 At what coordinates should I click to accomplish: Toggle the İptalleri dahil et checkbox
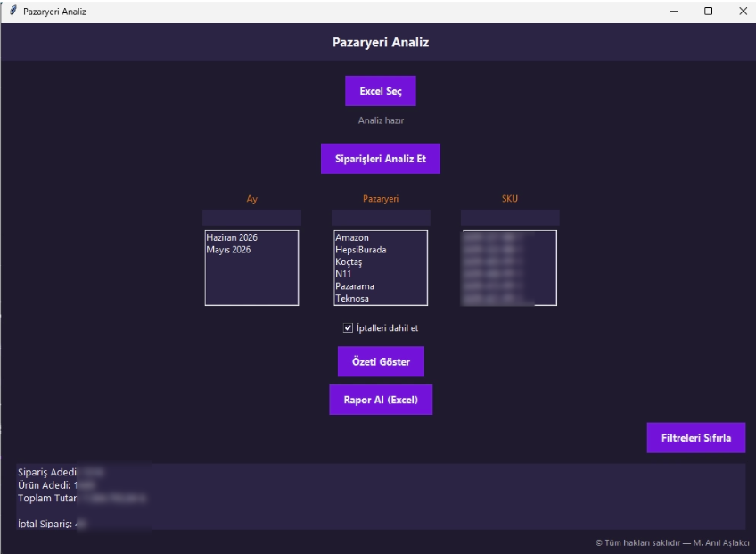pyautogui.click(x=348, y=327)
